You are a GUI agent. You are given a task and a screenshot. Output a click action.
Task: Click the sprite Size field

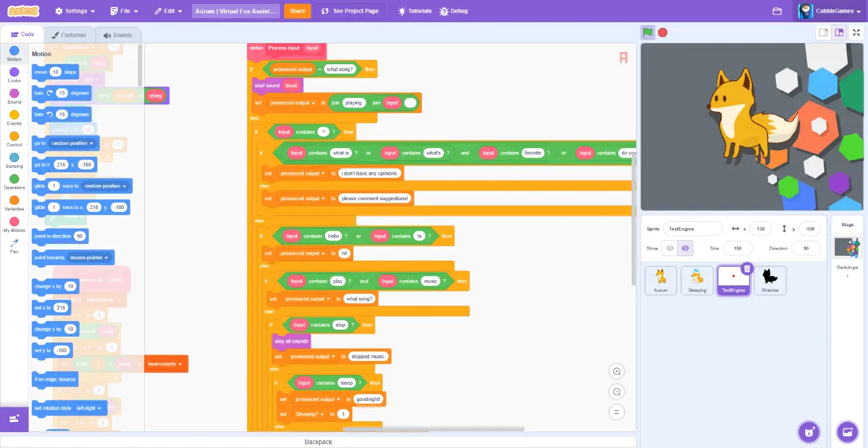click(738, 248)
